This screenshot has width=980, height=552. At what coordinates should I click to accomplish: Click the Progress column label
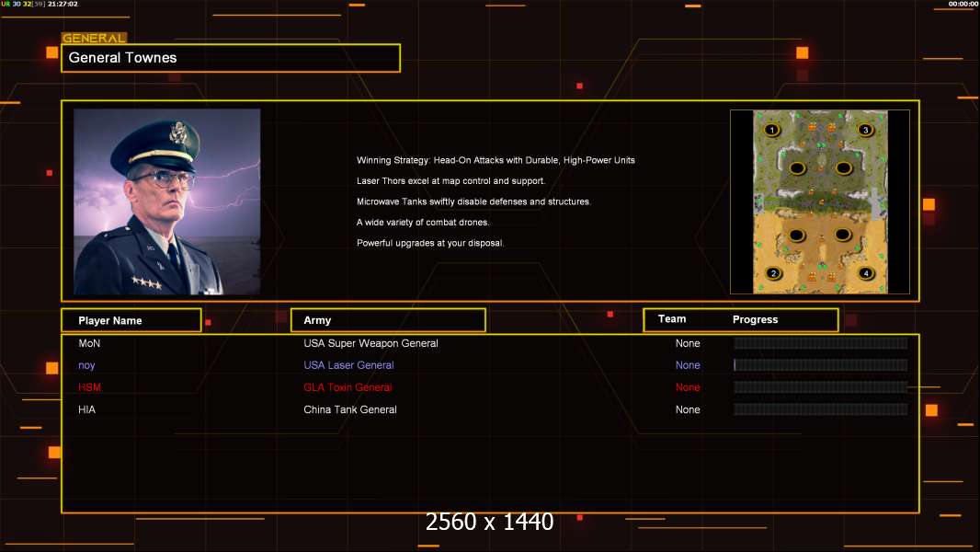(x=755, y=319)
